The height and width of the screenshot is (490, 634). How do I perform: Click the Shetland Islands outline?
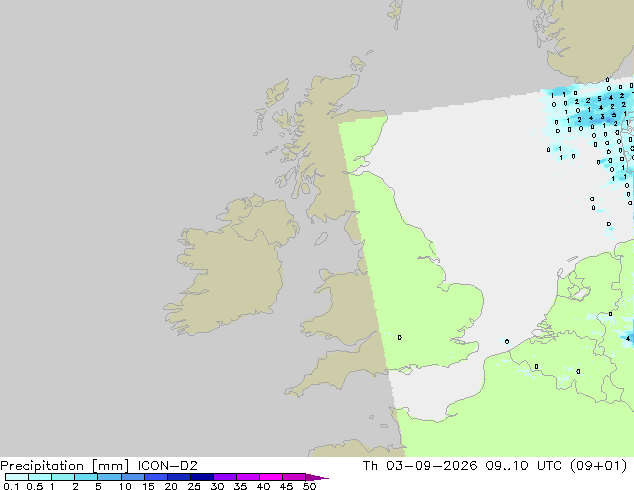coord(396,13)
